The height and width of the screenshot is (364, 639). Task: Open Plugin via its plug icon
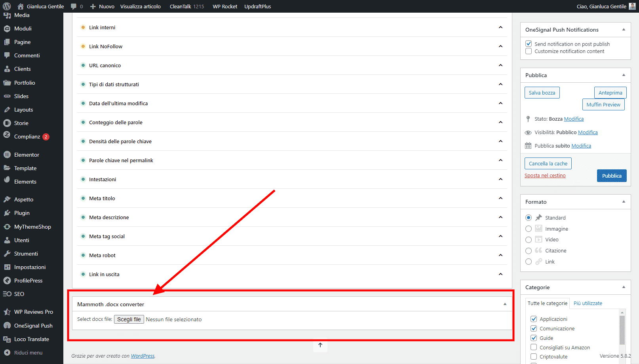pyautogui.click(x=7, y=213)
